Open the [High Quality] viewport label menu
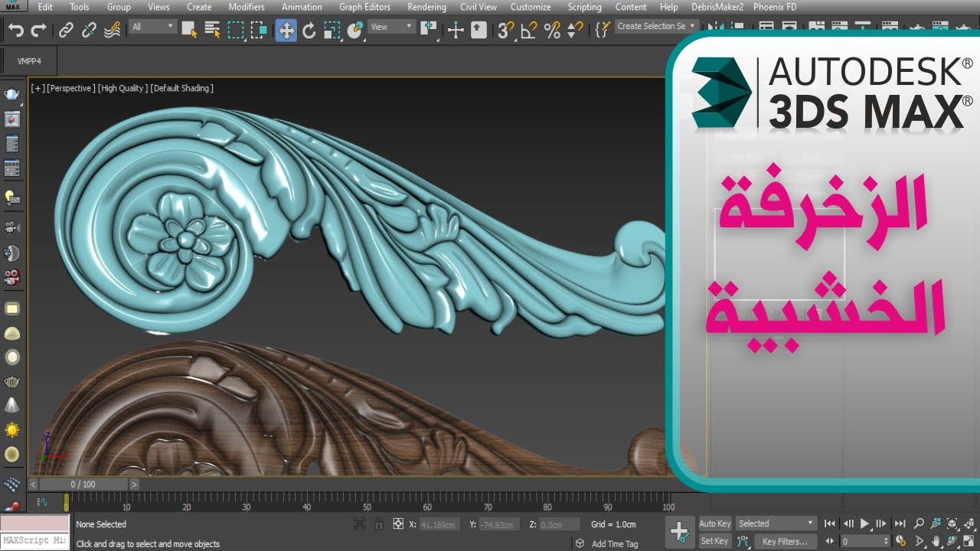The width and height of the screenshot is (980, 551). 123,89
